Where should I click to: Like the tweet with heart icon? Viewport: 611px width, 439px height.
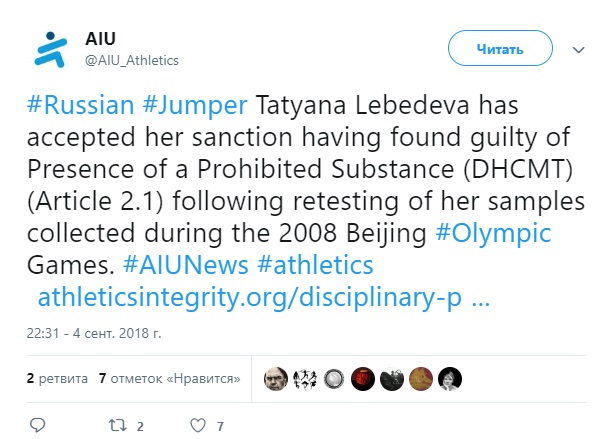[x=198, y=425]
